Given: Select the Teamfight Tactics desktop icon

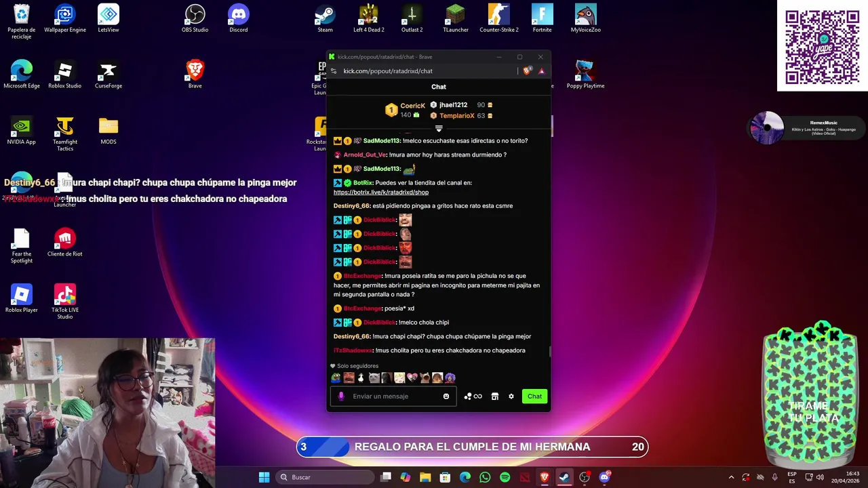Looking at the screenshot, I should tap(65, 134).
